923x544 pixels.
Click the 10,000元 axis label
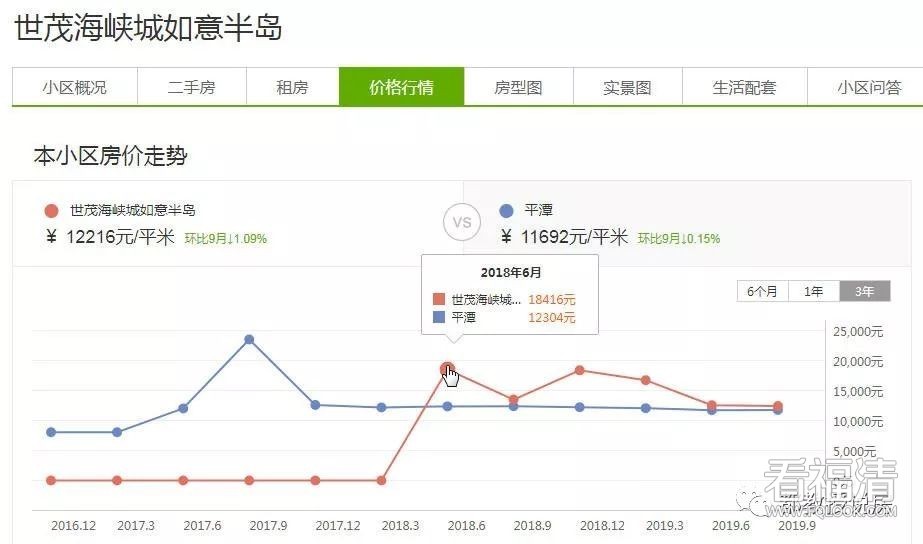[x=858, y=422]
